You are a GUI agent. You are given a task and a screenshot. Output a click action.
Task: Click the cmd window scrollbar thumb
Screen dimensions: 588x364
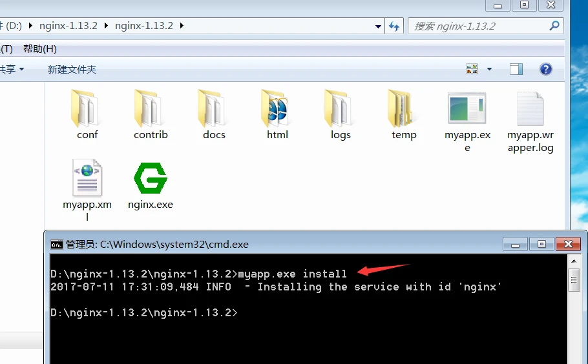tap(574, 279)
